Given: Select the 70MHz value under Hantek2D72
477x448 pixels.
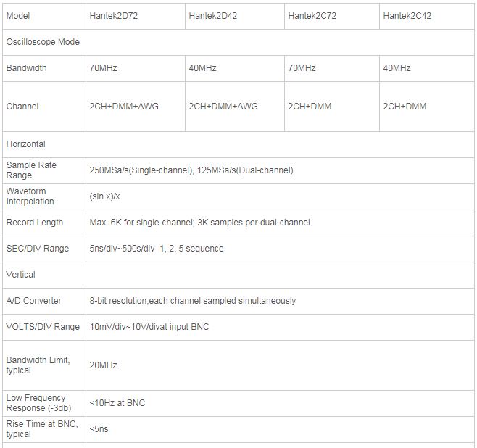Looking at the screenshot, I should (103, 68).
